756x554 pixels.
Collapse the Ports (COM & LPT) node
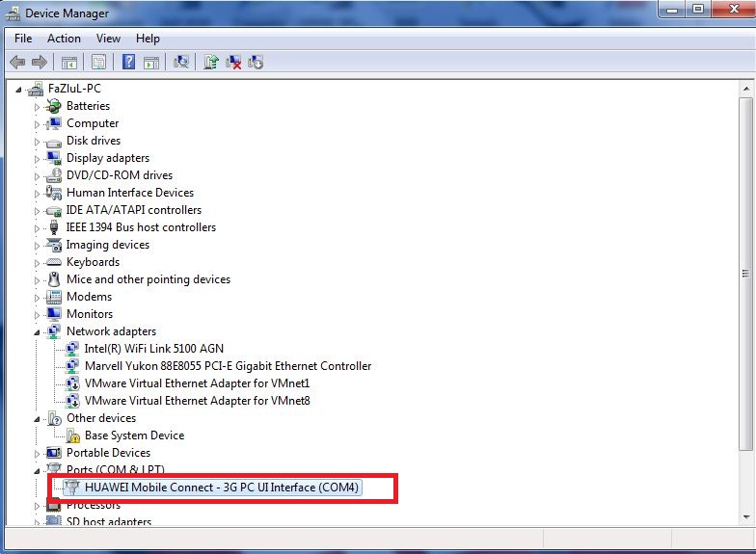click(37, 471)
